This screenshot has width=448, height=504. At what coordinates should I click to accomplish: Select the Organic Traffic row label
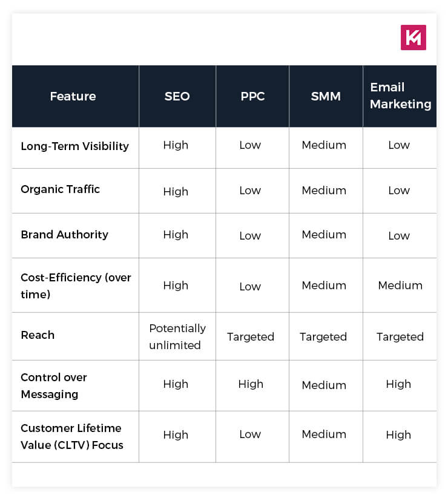coord(60,189)
